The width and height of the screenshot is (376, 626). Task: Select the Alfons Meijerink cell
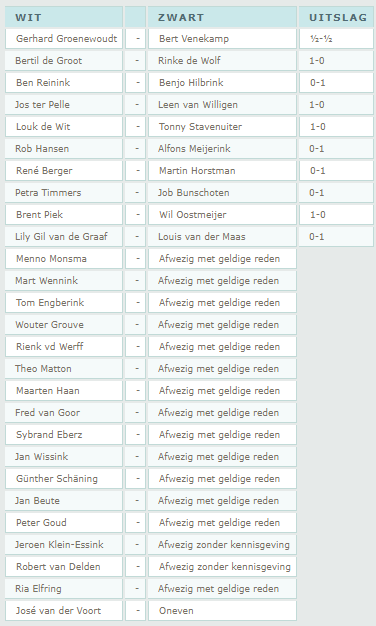pos(222,149)
